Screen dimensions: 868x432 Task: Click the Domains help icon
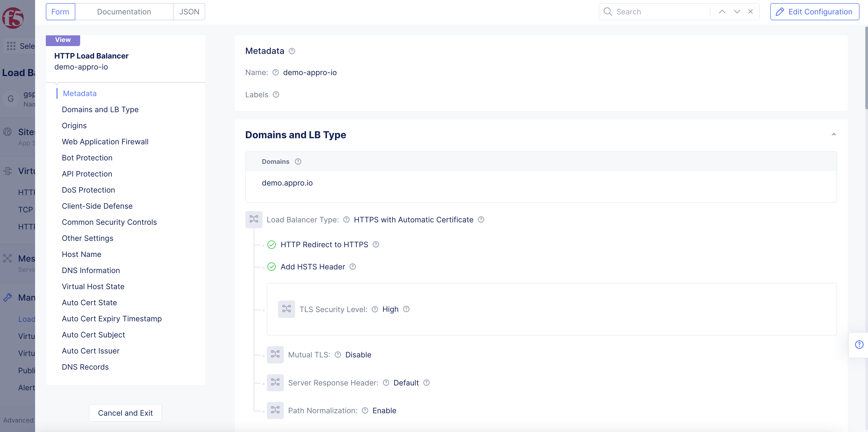[298, 162]
